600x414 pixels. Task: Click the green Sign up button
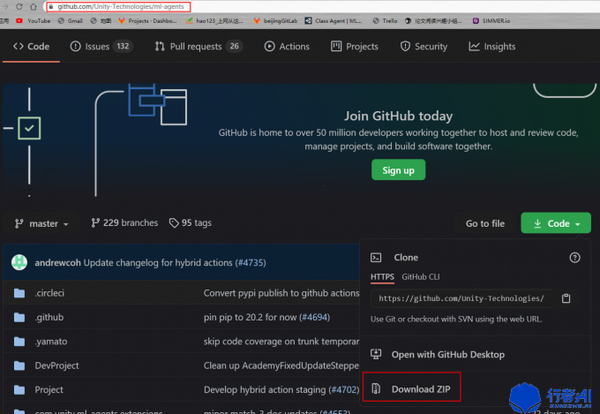[x=398, y=170]
